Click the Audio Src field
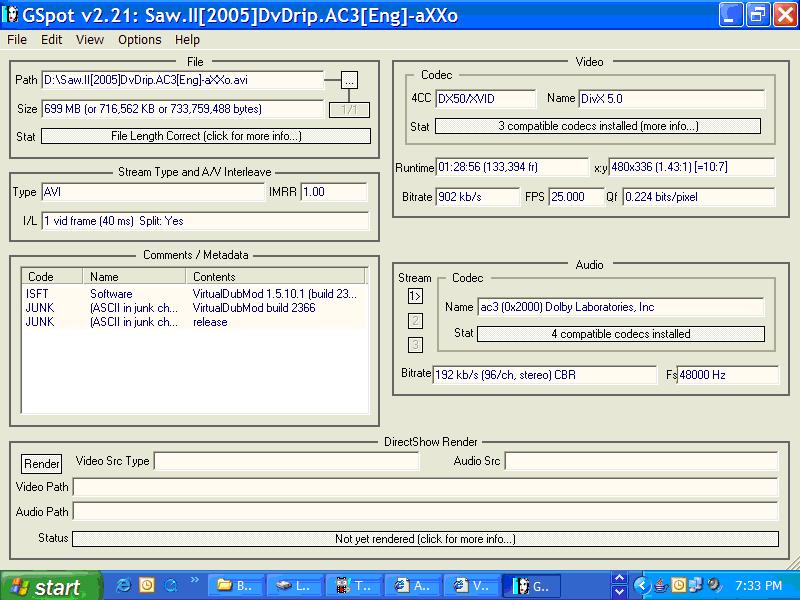The width and height of the screenshot is (800, 600). [641, 461]
